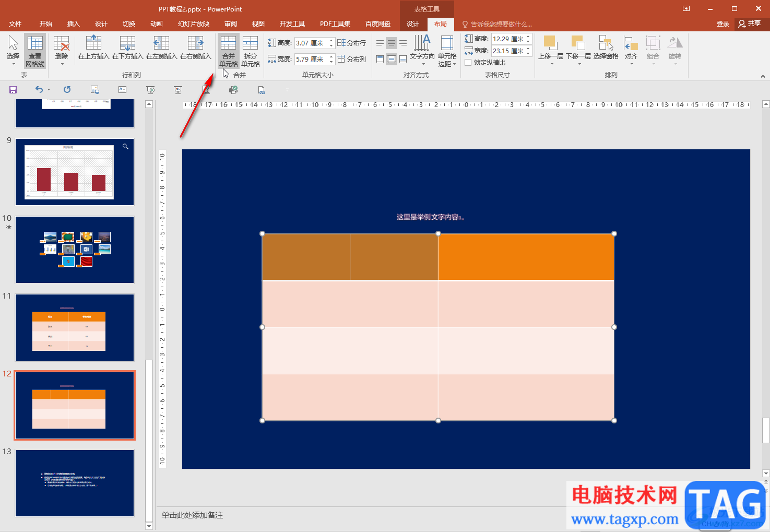Toggle horizontal center alignment
770x532 pixels.
[x=392, y=43]
